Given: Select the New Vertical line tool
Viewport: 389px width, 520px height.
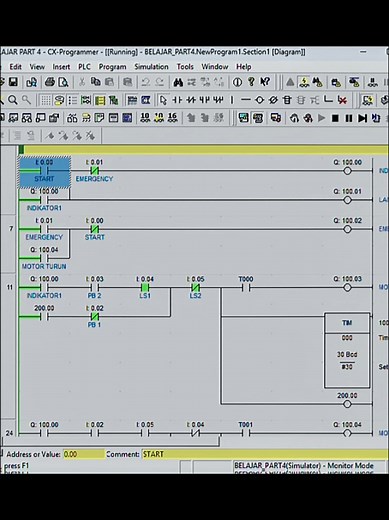Looking at the screenshot, I should pos(232,100).
